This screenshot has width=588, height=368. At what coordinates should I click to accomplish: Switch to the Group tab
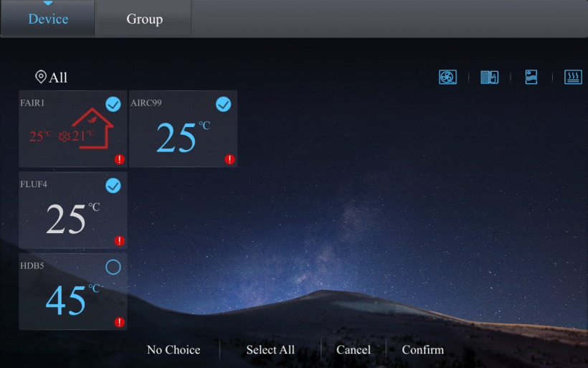144,19
